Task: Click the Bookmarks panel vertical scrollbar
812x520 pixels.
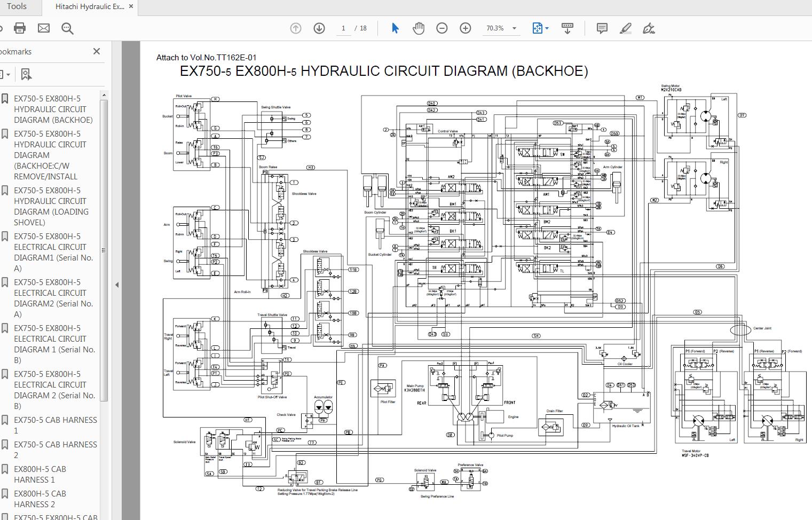Action: tap(105, 251)
